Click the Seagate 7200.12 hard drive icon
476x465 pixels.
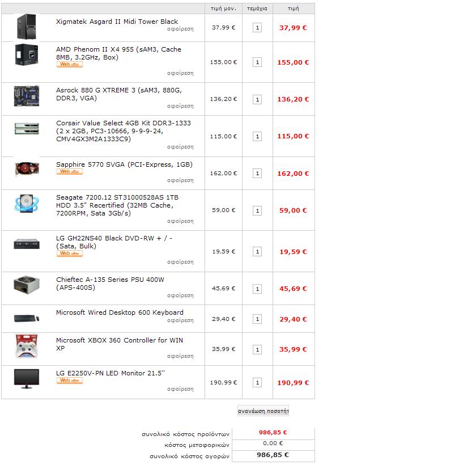pos(27,204)
